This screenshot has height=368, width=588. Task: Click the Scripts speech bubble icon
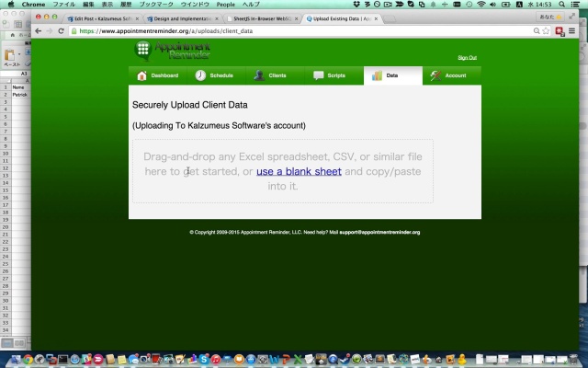pyautogui.click(x=319, y=75)
